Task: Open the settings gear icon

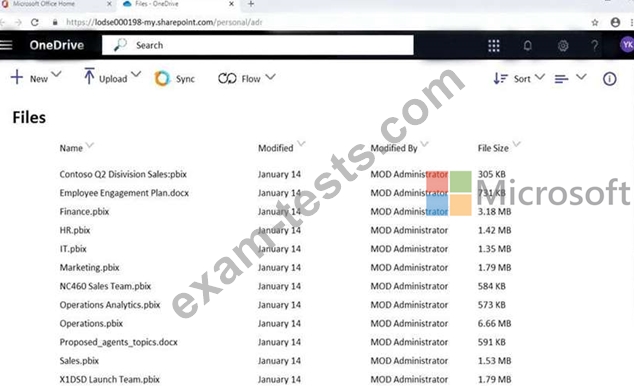Action: [563, 46]
